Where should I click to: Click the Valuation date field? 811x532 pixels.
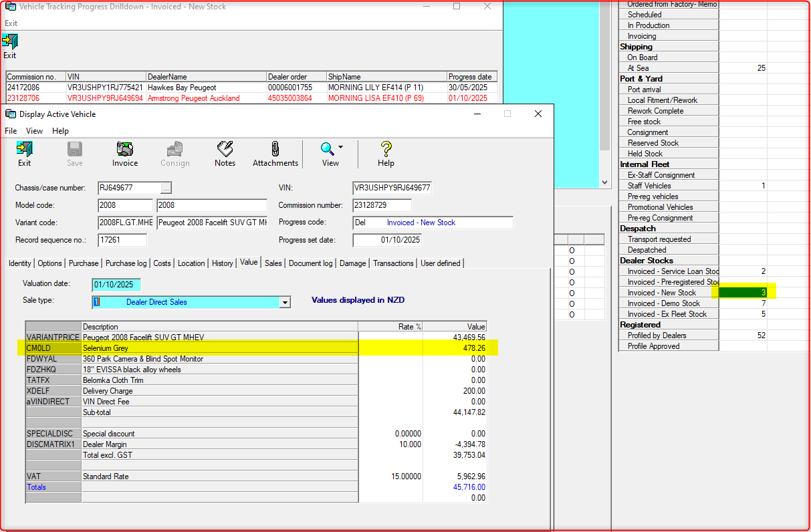[116, 284]
